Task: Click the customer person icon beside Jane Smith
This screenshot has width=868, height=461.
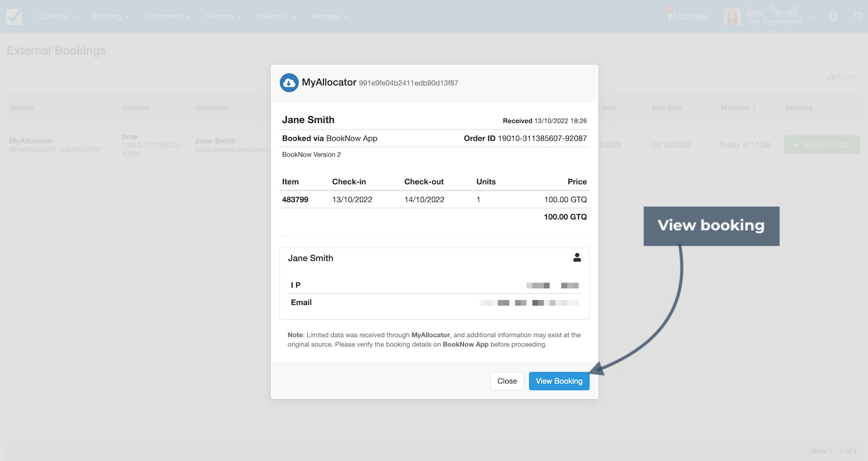Action: pyautogui.click(x=577, y=257)
